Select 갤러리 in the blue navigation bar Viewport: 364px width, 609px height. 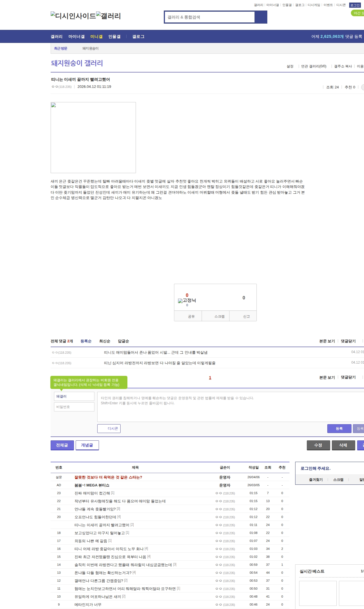coord(57,37)
